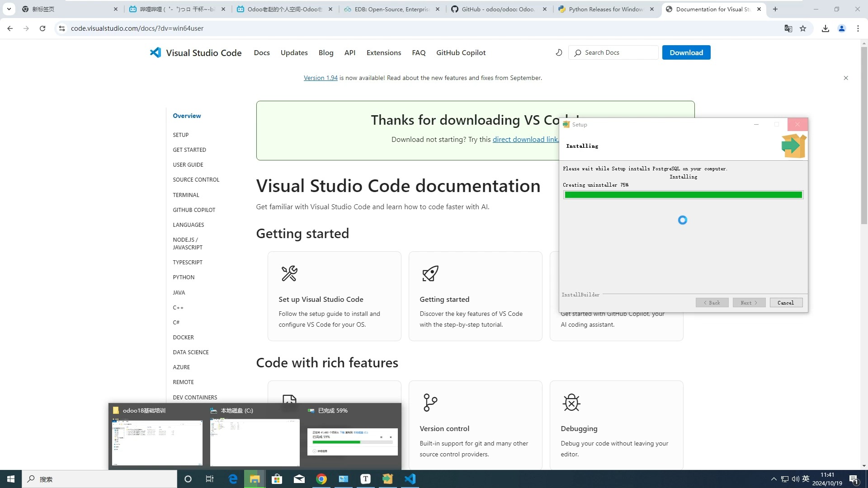Switch to the EDB Open-Source tab
The image size is (868, 488).
click(x=392, y=9)
